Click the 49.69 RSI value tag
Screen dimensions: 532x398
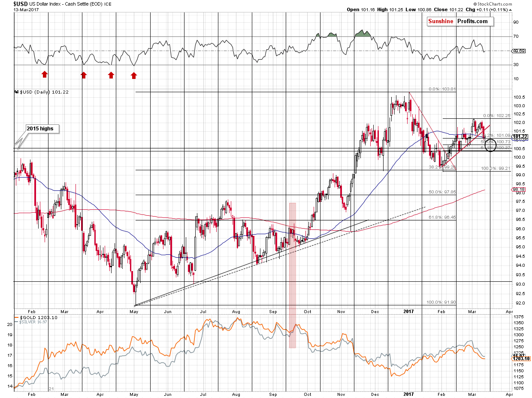(x=518, y=51)
